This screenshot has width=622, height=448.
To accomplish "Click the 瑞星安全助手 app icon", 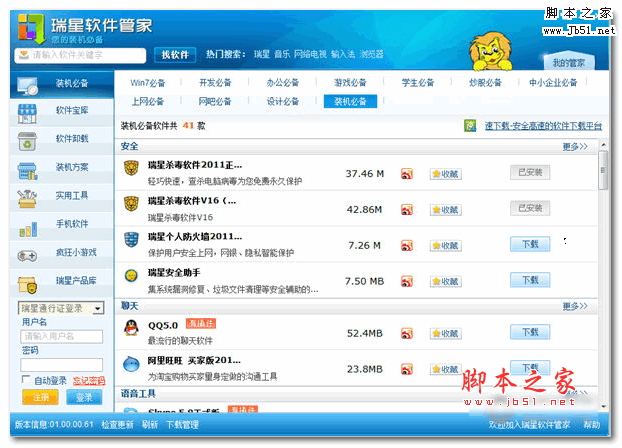I will pos(131,275).
